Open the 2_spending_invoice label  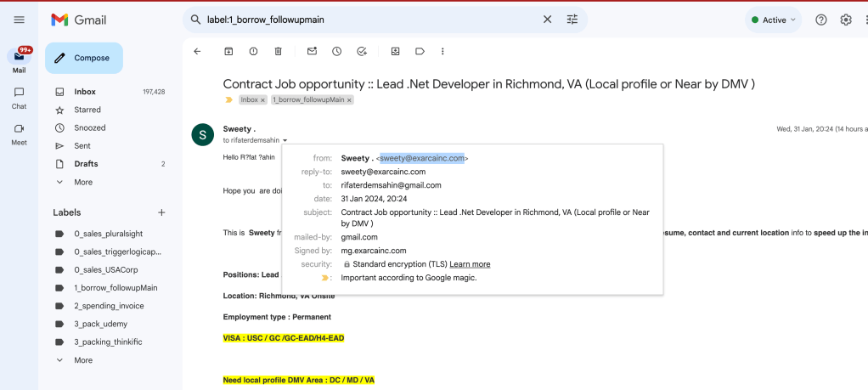[110, 306]
